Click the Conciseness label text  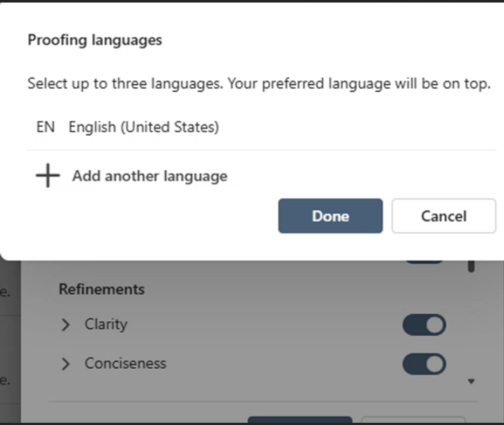[x=125, y=364]
